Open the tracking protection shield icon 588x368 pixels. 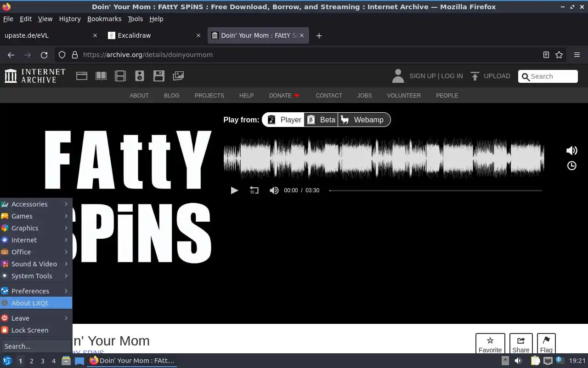(62, 55)
